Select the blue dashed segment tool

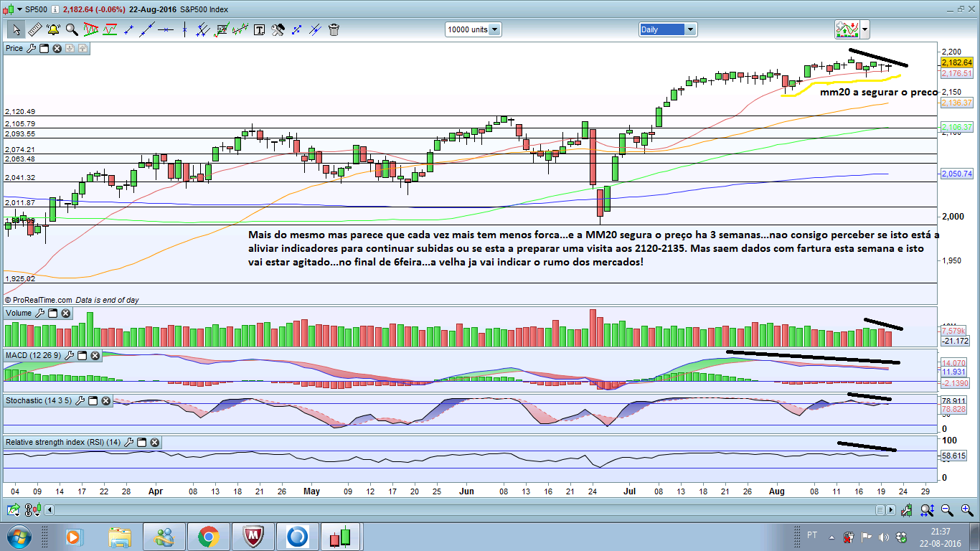296,29
